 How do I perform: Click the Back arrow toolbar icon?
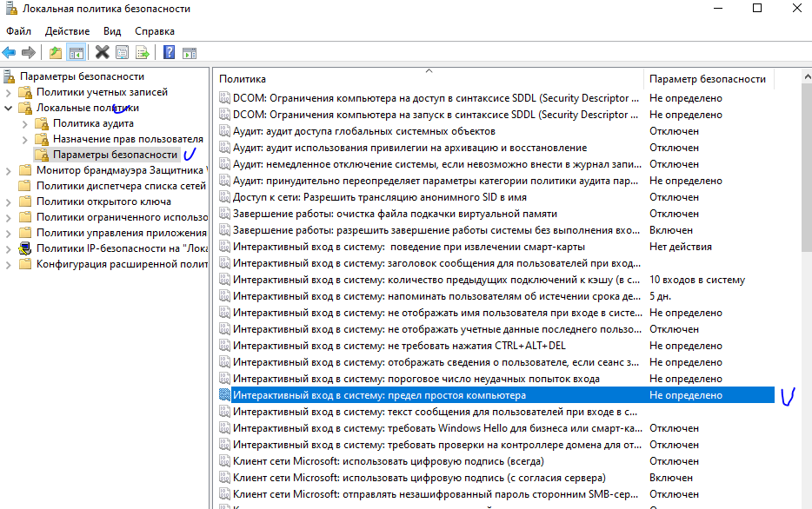click(x=10, y=53)
